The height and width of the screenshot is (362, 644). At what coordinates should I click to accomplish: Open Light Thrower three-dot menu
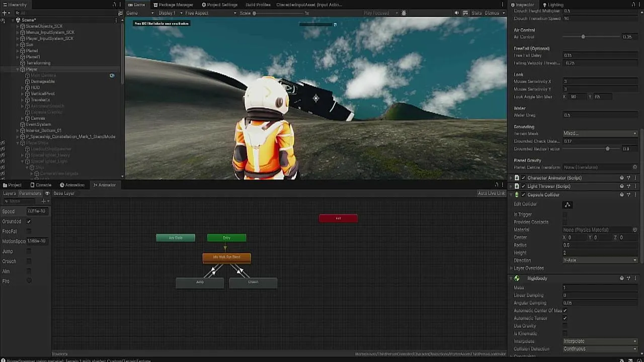pos(635,187)
